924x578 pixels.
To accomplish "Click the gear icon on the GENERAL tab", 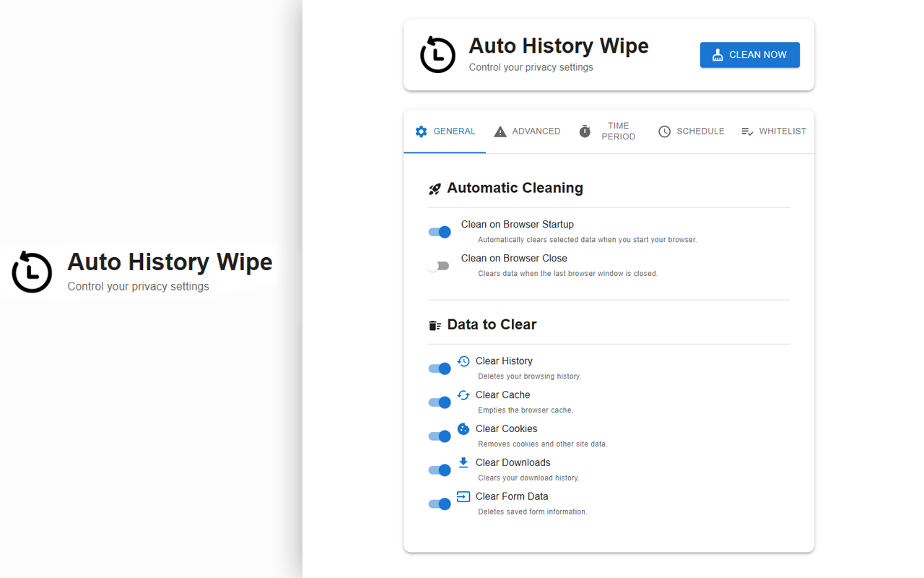I will [421, 131].
